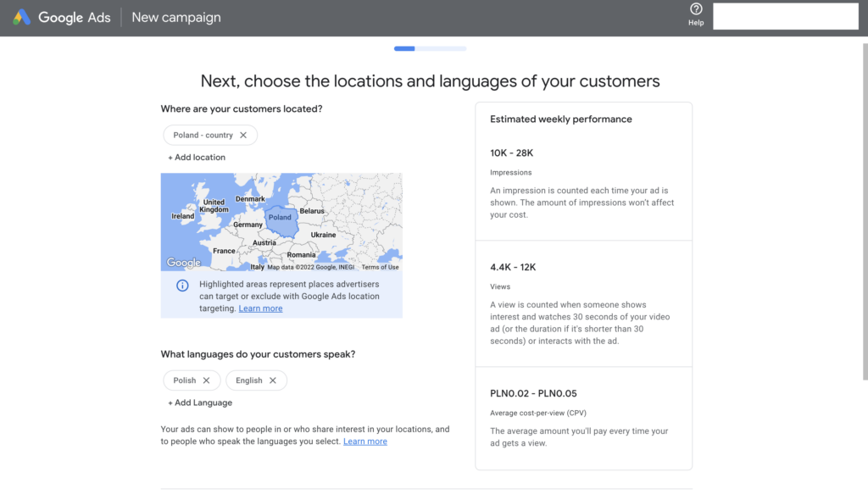This screenshot has width=868, height=494.
Task: Click the Polish language chip label
Action: click(x=184, y=380)
